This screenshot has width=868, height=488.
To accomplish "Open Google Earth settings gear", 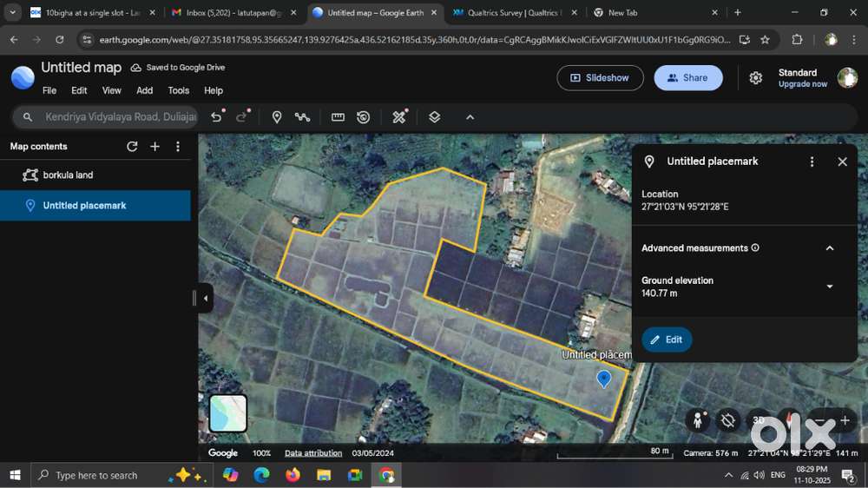I will pyautogui.click(x=756, y=78).
